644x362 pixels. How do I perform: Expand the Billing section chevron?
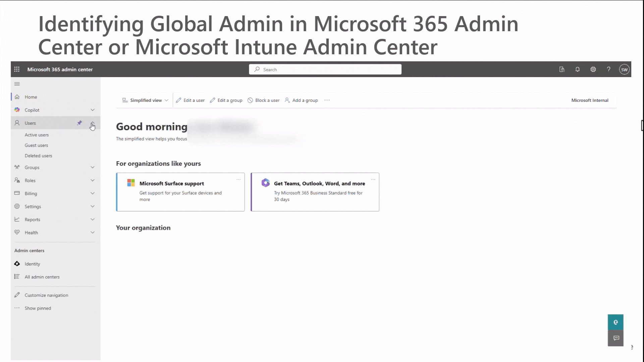[x=93, y=193]
